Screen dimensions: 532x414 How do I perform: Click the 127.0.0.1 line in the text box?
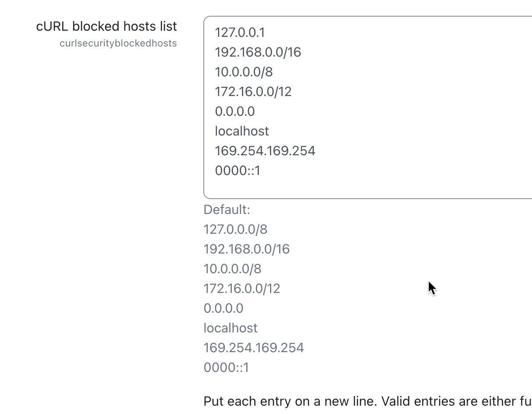pyautogui.click(x=240, y=32)
